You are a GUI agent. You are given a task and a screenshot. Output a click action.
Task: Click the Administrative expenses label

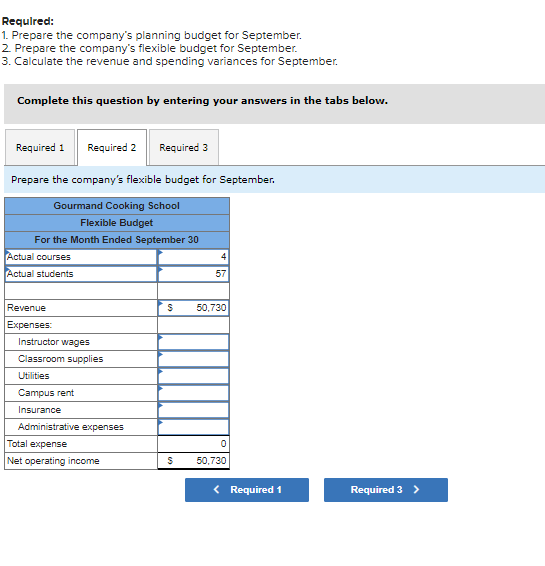[x=71, y=427]
